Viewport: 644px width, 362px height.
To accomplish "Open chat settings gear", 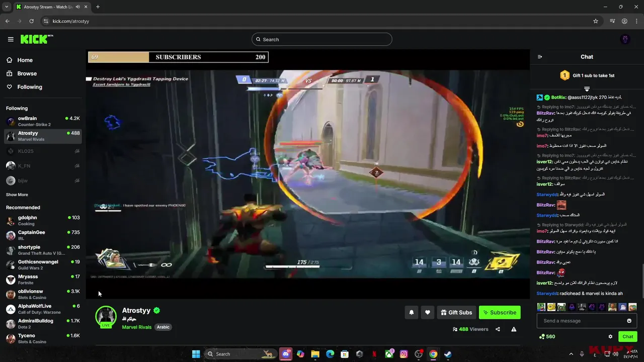I will [x=610, y=336].
